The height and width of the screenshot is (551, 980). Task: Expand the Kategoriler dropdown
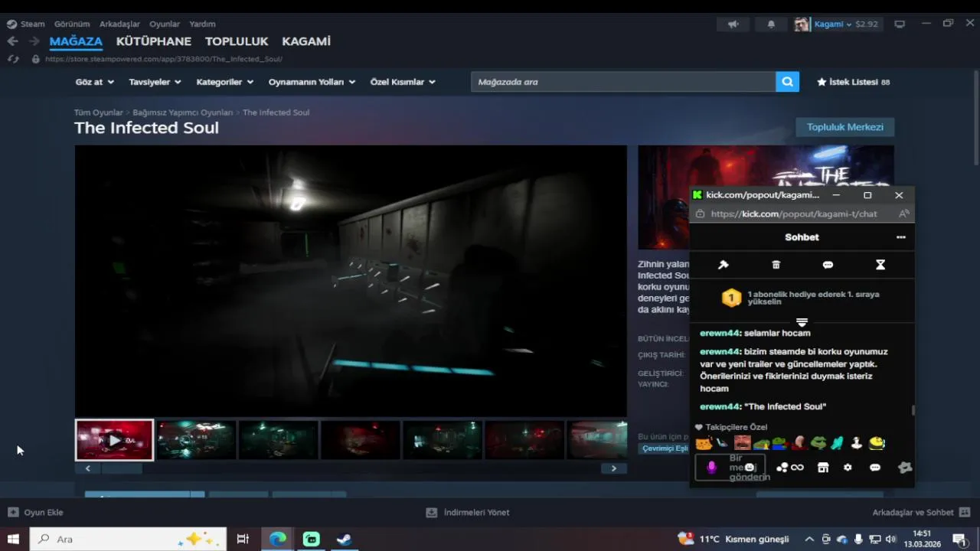[x=224, y=82]
